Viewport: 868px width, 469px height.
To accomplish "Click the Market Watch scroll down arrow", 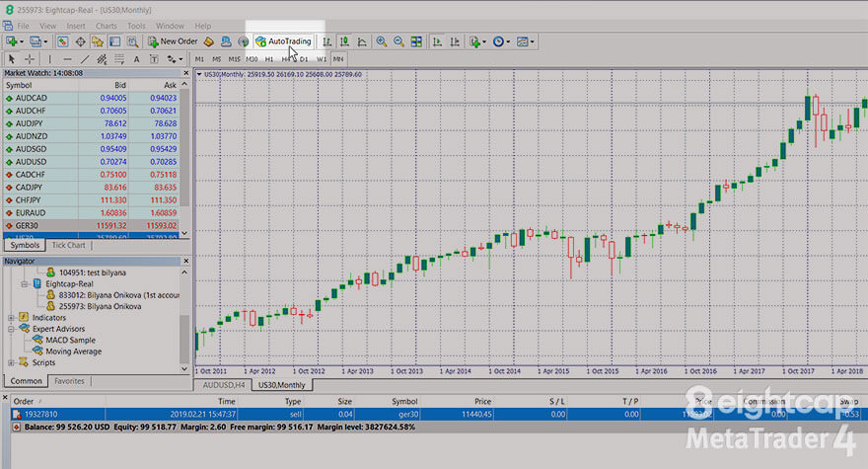I will (184, 234).
